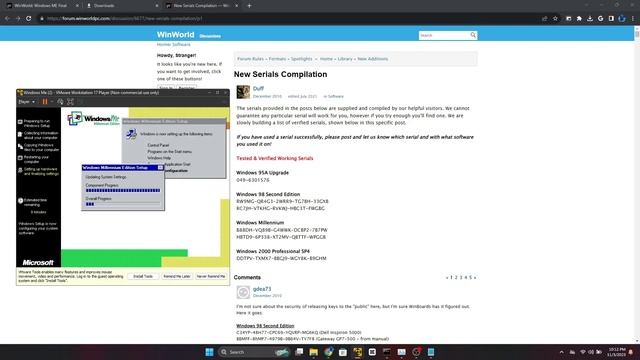Viewport: 640px width, 360px height.
Task: Open the browser profile avatar
Action: [622, 18]
